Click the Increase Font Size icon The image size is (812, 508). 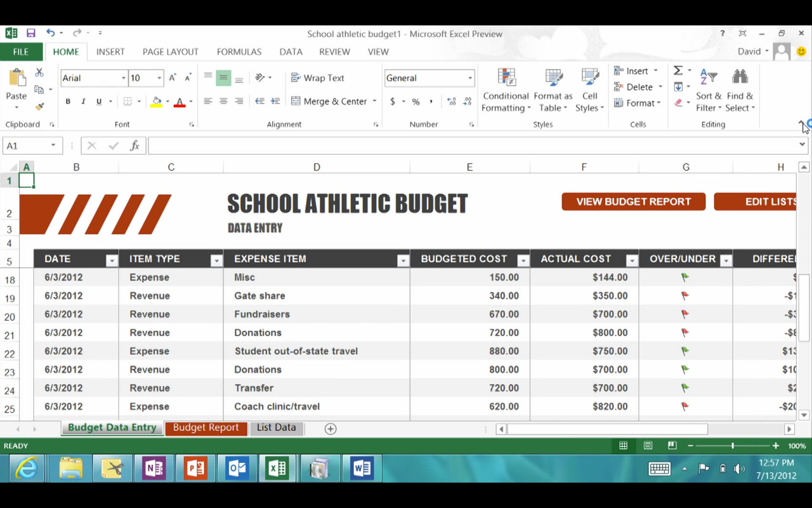(x=173, y=78)
